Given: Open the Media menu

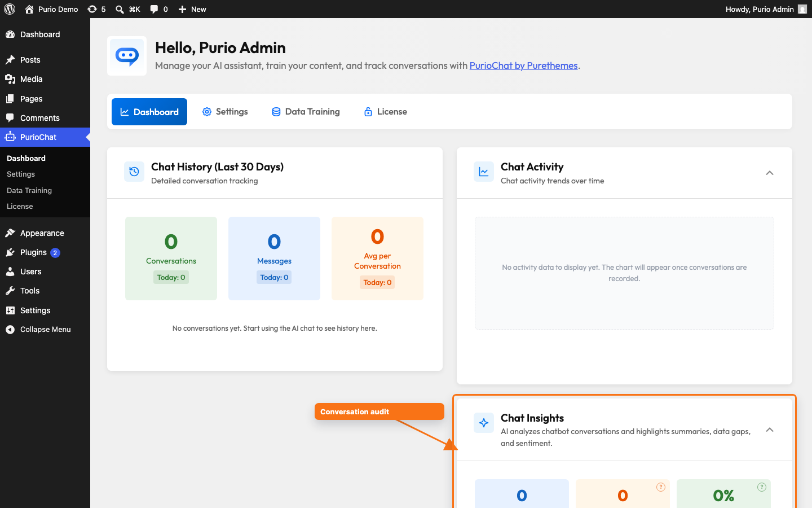Looking at the screenshot, I should click(x=45, y=79).
